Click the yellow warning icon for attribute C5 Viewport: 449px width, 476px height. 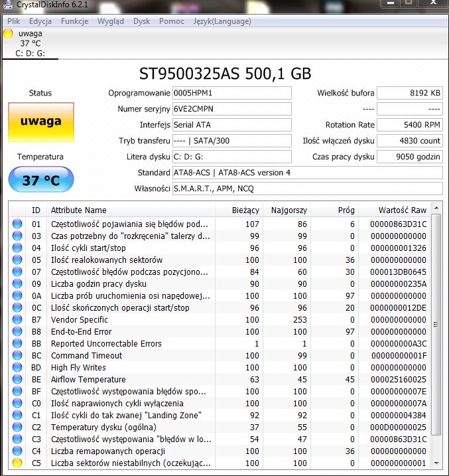pos(17,463)
